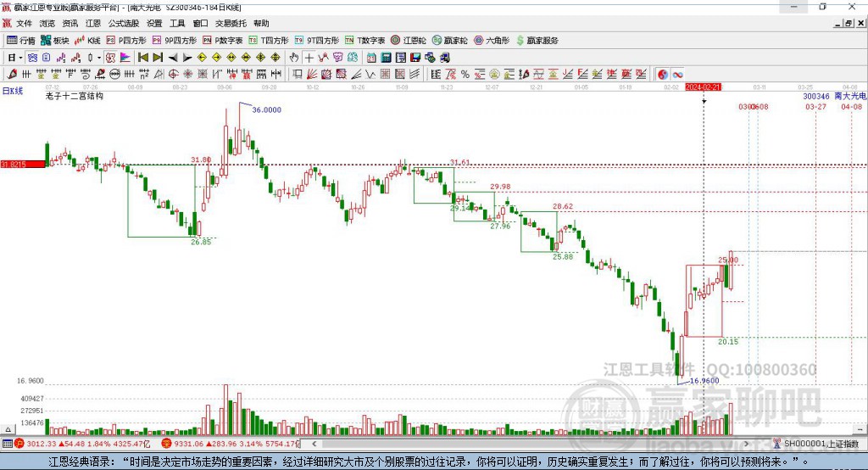Screen dimensions: 868x470
Task: Open the 六角形 hexagon tool
Action: coord(492,41)
